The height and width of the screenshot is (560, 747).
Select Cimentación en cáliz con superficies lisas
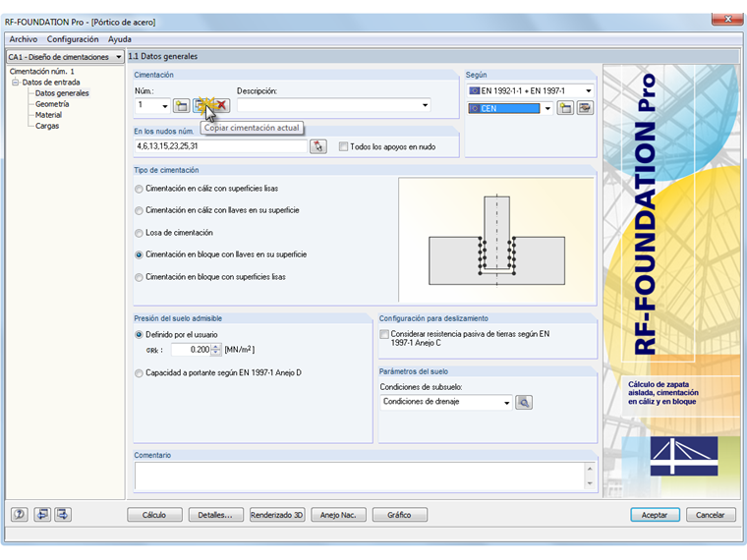(x=139, y=189)
